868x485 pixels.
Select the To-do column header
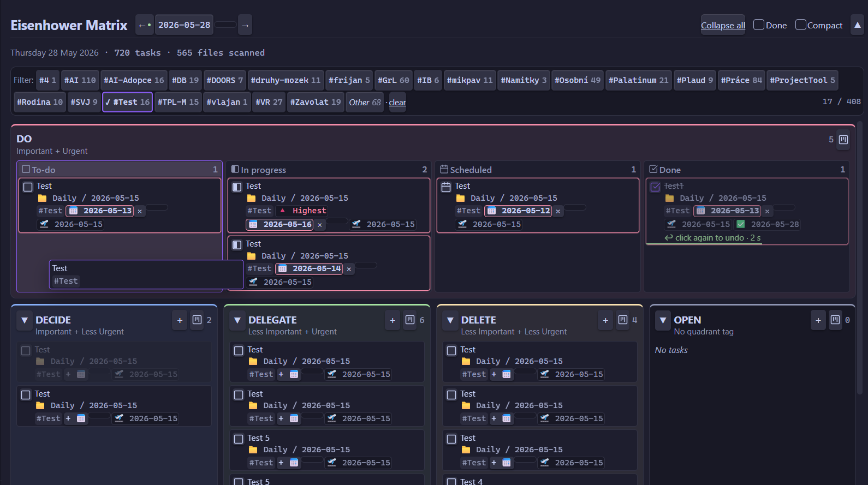coord(120,170)
